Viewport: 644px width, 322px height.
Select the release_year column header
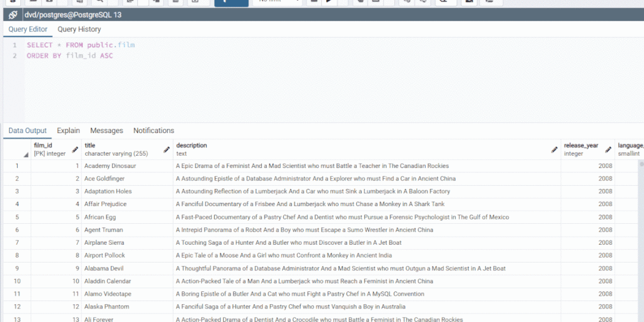coord(588,150)
